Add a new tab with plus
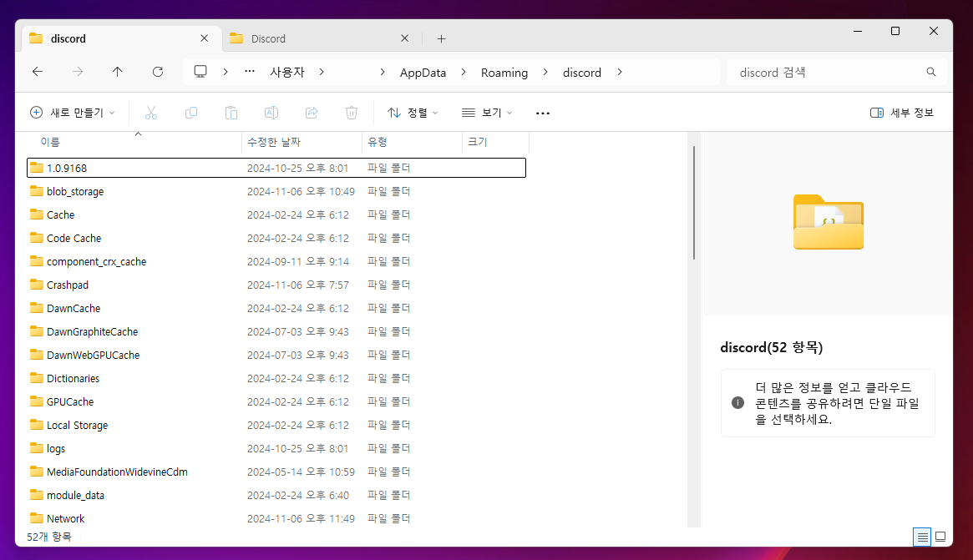 [x=441, y=38]
